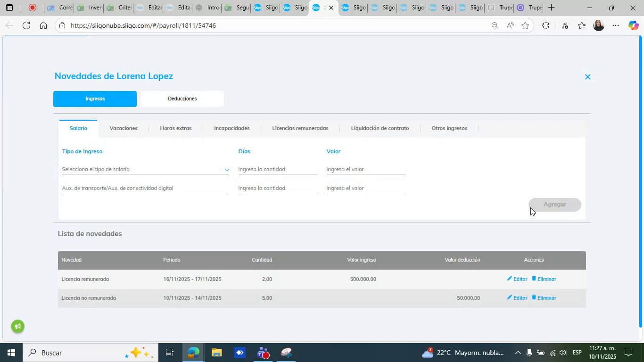The height and width of the screenshot is (362, 644).
Task: Open the Vacaciones tab
Action: click(124, 128)
